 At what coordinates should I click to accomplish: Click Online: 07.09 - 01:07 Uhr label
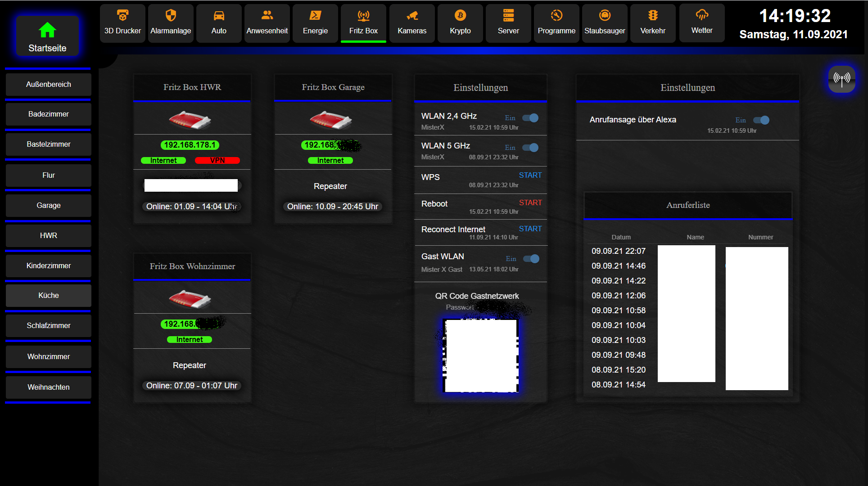(x=192, y=386)
